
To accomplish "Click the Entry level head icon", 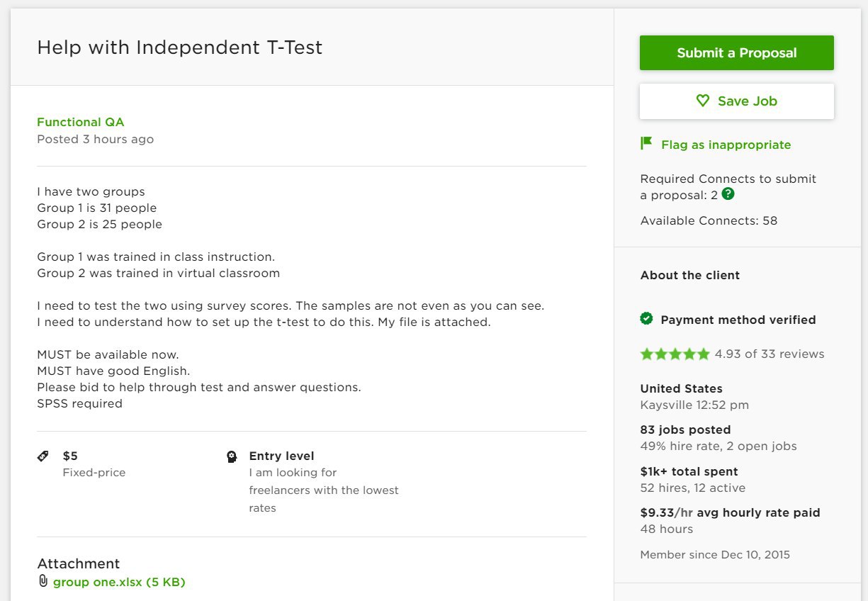I will pos(232,456).
